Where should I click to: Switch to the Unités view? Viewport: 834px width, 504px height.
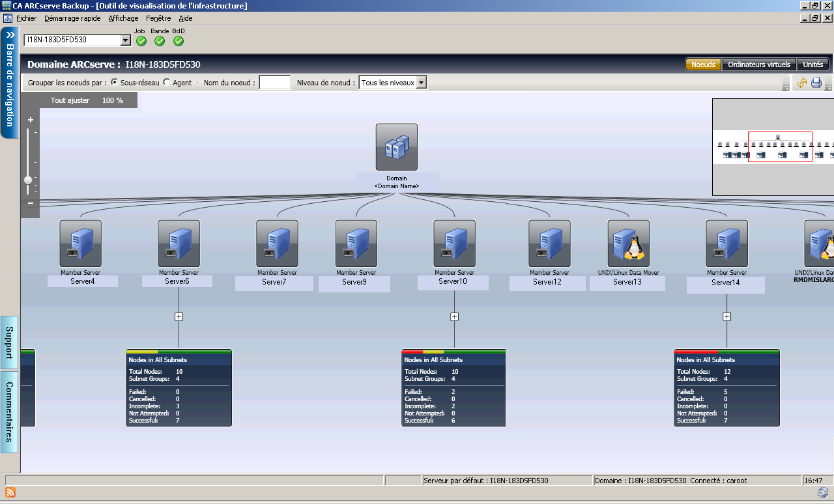(813, 64)
